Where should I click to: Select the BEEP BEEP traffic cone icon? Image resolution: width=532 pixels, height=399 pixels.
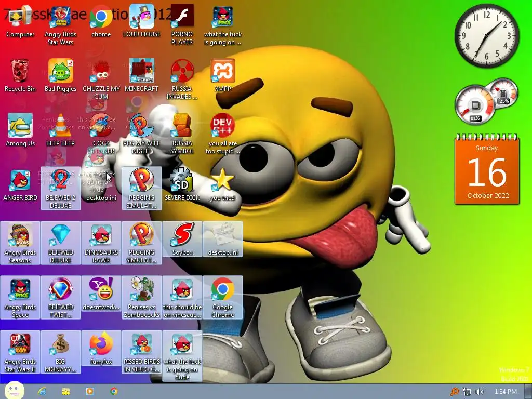click(x=60, y=130)
